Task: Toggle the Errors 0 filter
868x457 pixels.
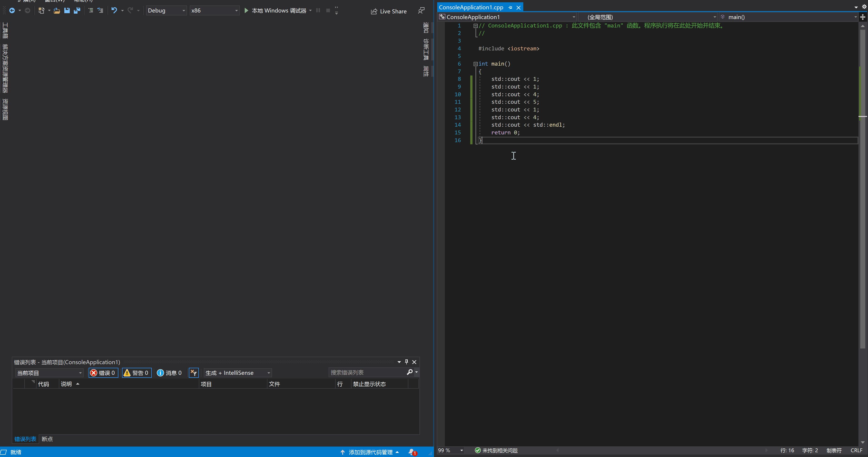Action: [103, 373]
